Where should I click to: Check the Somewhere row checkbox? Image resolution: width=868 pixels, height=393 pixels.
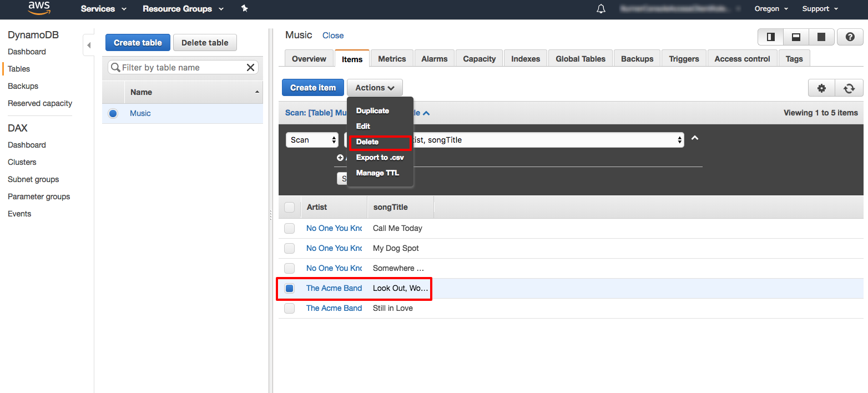(x=290, y=268)
